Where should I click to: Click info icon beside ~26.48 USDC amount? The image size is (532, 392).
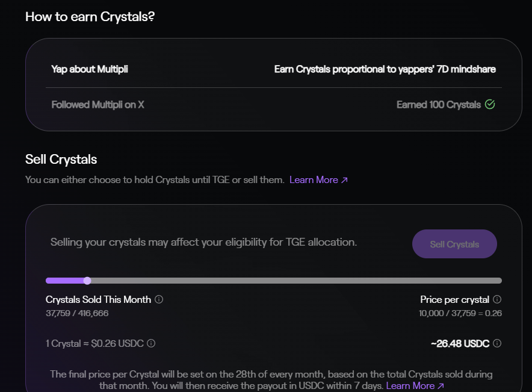[497, 343]
